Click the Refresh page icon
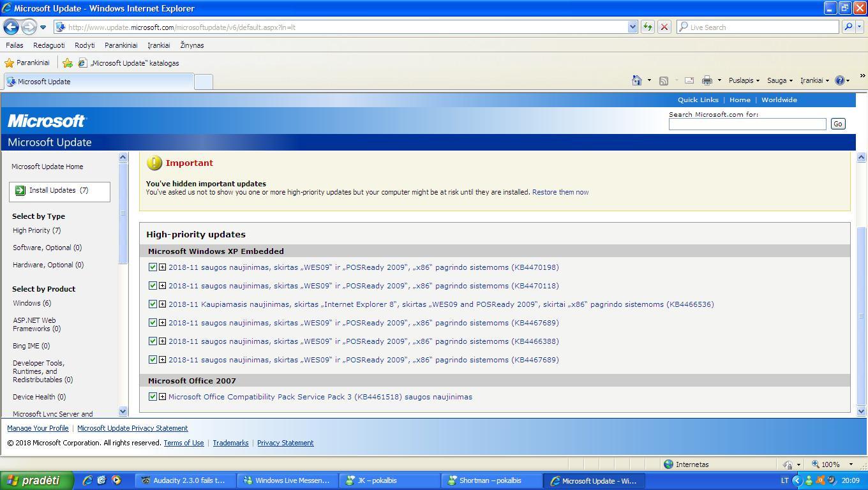This screenshot has width=868, height=490. coord(647,27)
